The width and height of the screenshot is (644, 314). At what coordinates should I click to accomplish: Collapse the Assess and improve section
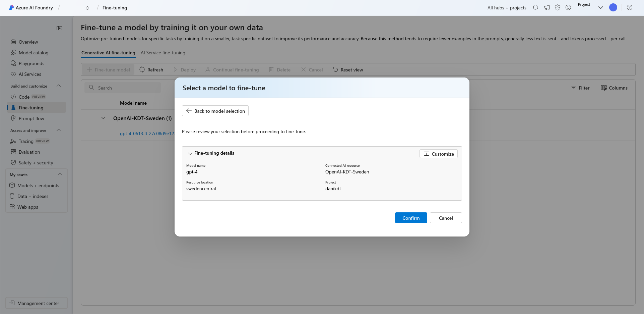pos(59,130)
